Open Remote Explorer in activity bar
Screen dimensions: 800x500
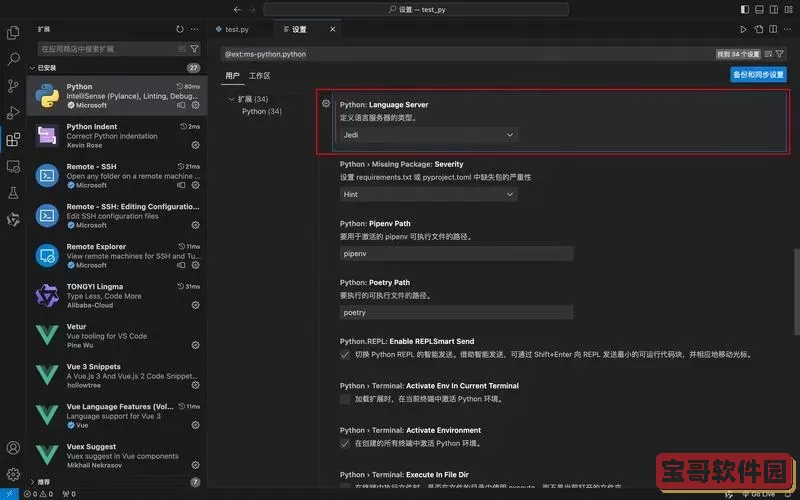click(13, 166)
